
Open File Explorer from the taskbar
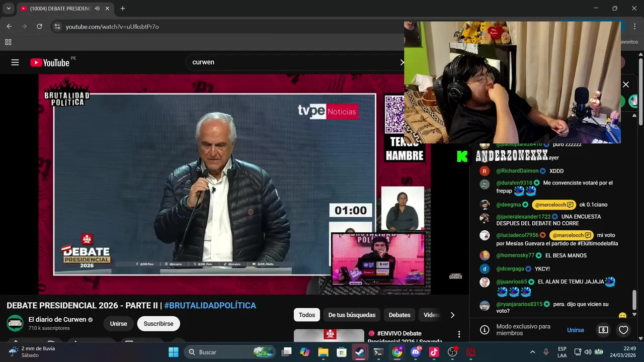(x=323, y=352)
